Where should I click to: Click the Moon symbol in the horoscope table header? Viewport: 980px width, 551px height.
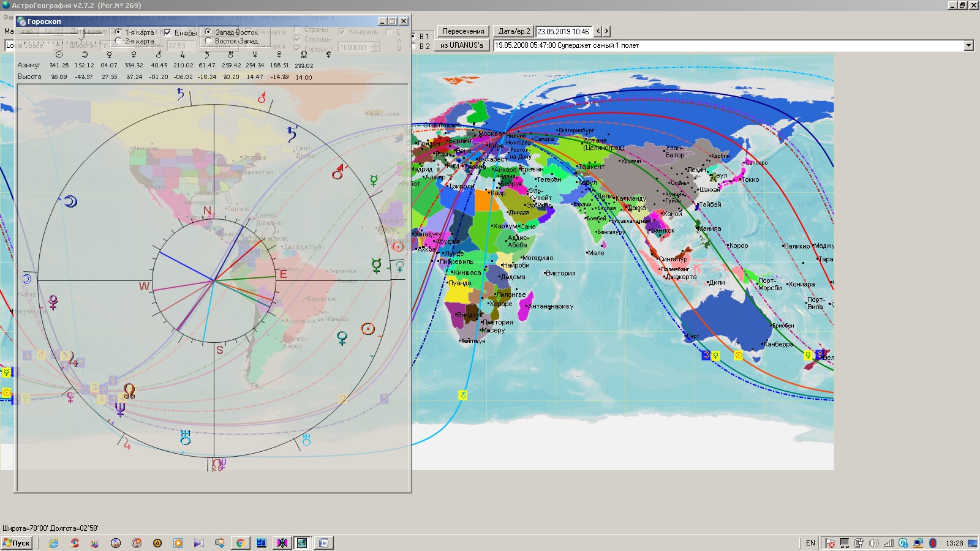coord(84,54)
